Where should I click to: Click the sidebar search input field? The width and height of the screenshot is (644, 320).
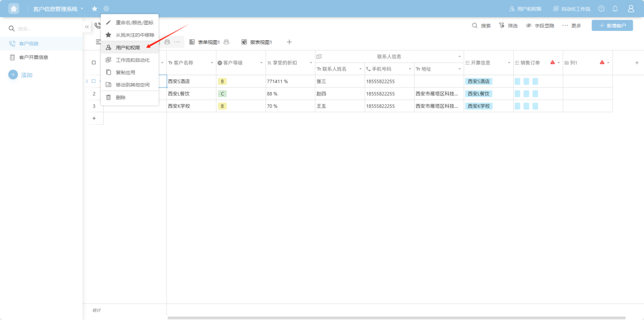click(x=46, y=28)
